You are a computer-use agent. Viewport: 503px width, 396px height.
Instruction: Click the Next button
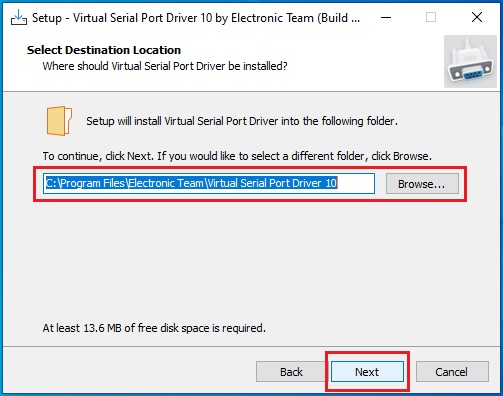point(367,372)
